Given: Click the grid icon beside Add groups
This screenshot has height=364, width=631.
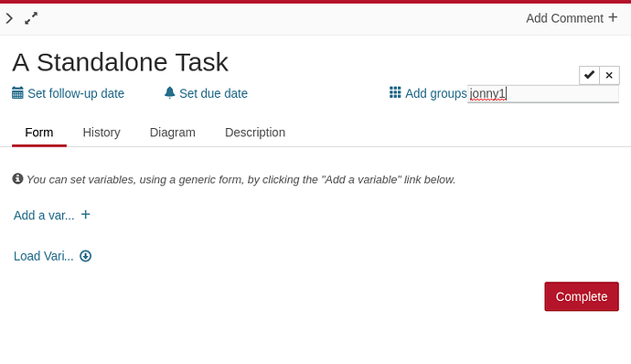Looking at the screenshot, I should point(395,92).
